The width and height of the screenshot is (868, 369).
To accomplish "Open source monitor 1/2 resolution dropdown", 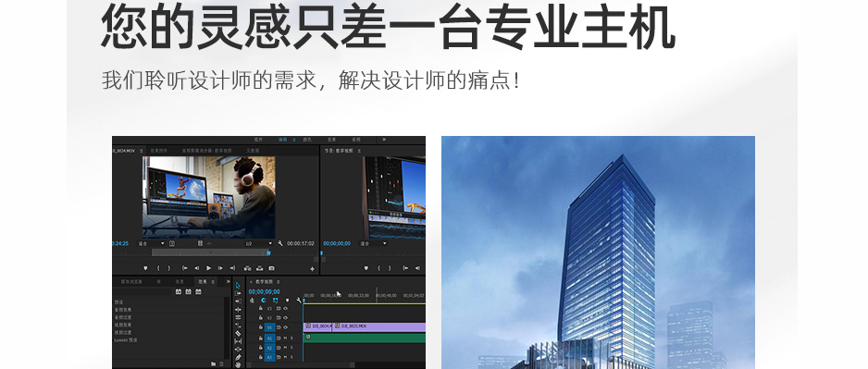I will 258,243.
